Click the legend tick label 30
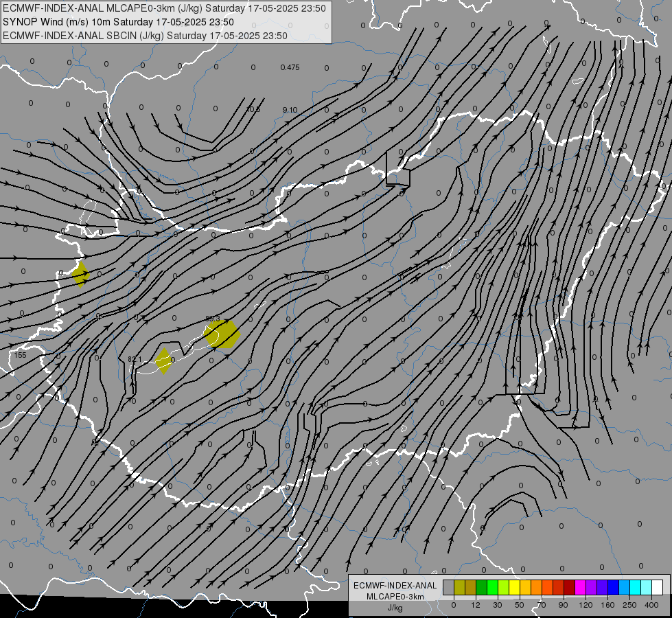This screenshot has width=672, height=618. [498, 605]
